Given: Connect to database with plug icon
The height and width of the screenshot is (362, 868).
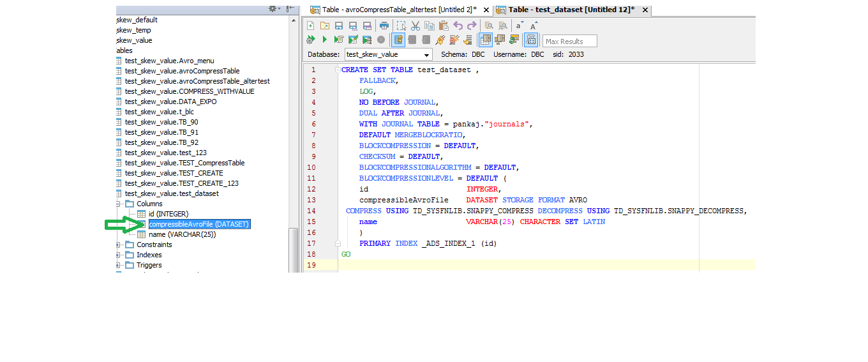Looking at the screenshot, I should click(440, 40).
